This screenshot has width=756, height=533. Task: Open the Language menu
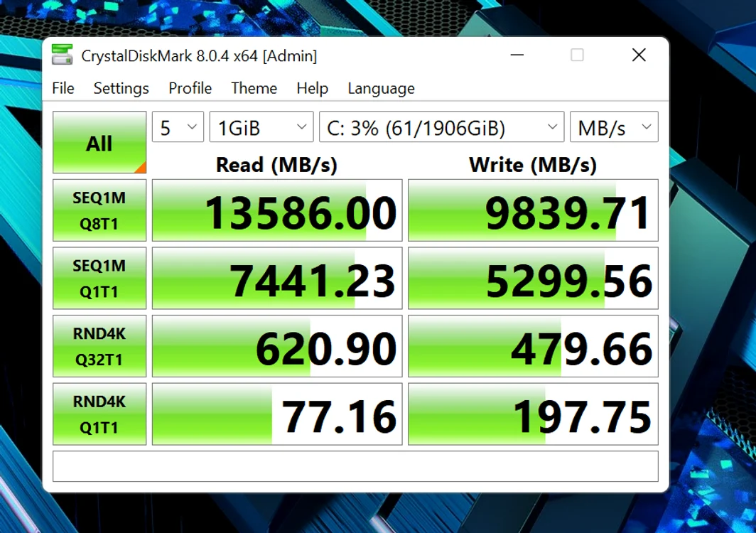point(381,88)
